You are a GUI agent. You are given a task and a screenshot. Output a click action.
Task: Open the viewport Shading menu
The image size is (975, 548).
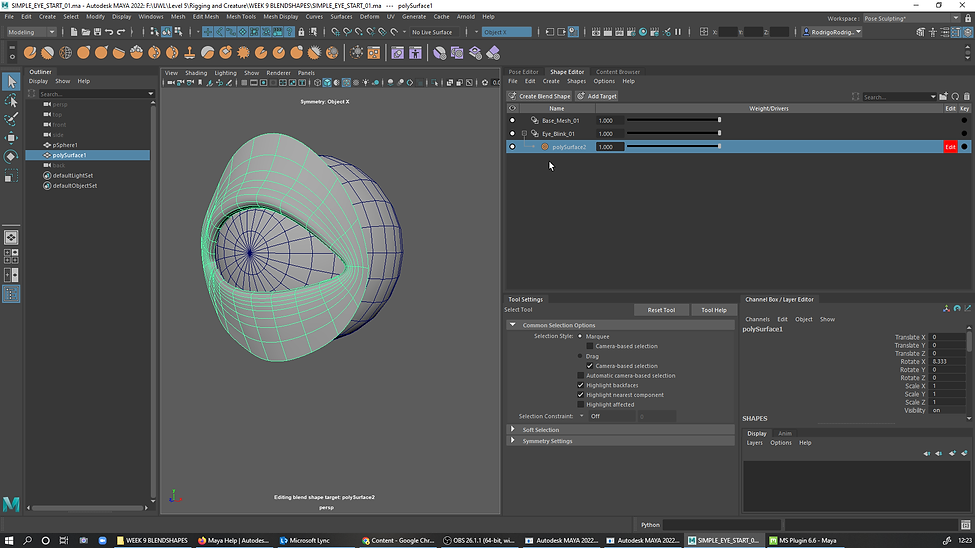coord(196,73)
